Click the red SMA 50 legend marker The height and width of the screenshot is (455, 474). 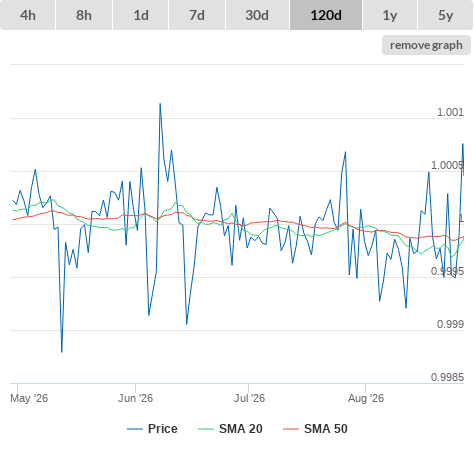pos(291,429)
